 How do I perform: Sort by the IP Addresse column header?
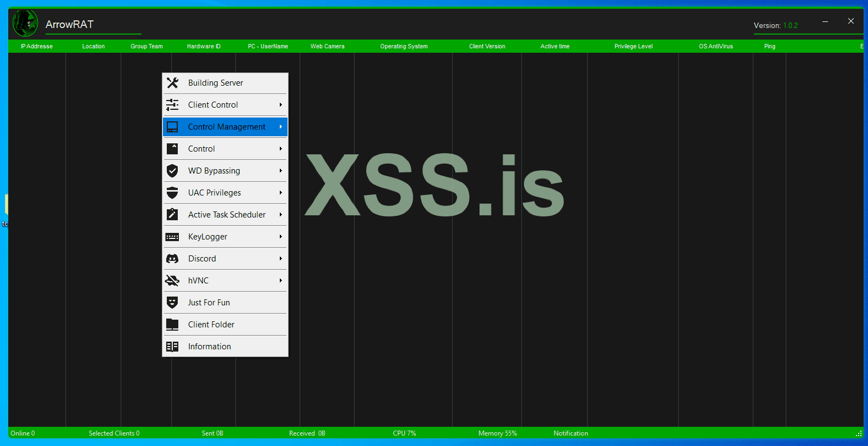coord(37,46)
